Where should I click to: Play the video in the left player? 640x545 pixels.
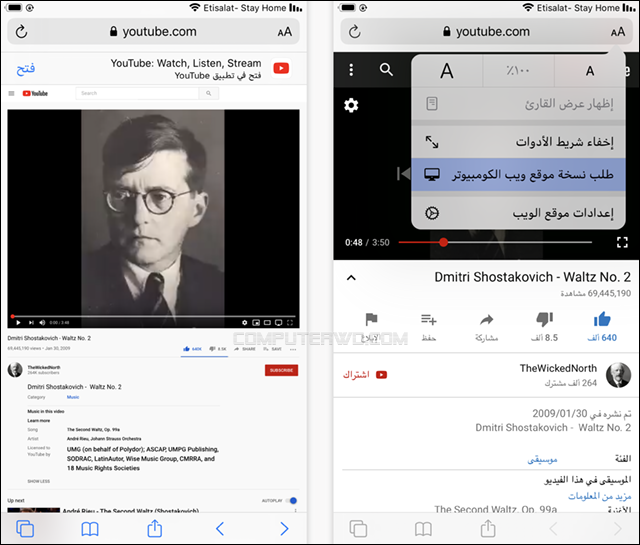click(x=18, y=323)
